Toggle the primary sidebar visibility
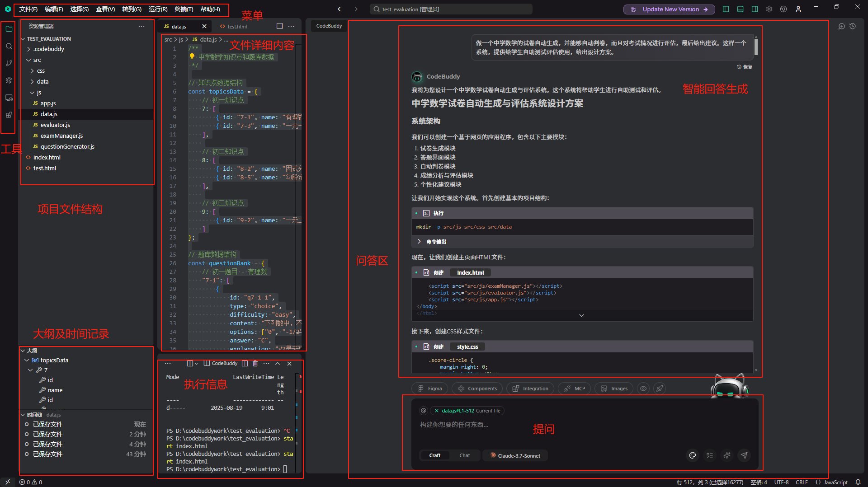This screenshot has width=868, height=487. 726,9
